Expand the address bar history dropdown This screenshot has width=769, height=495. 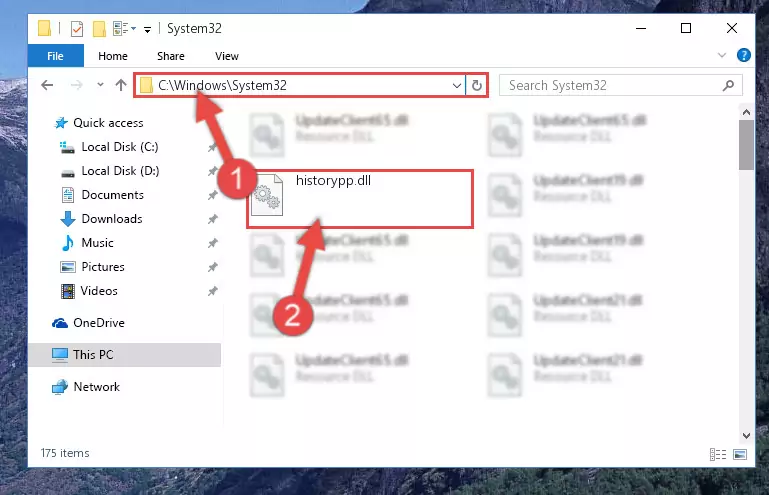(457, 86)
